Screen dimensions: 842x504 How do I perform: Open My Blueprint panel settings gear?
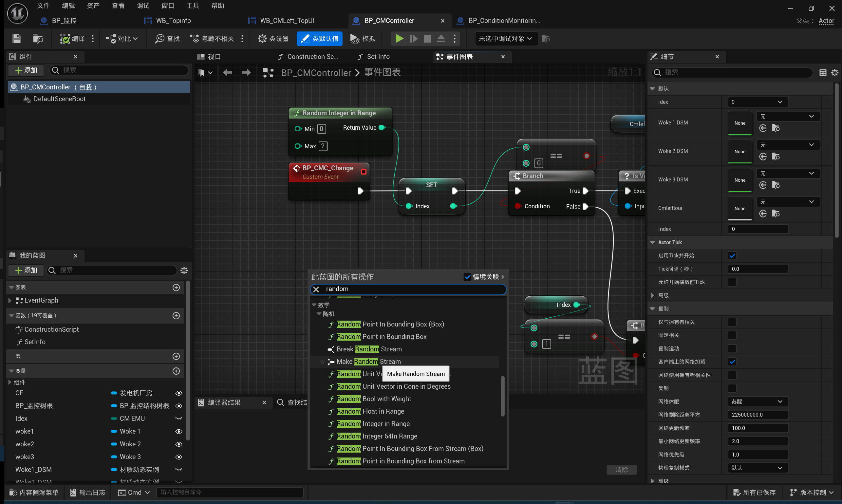coord(184,271)
